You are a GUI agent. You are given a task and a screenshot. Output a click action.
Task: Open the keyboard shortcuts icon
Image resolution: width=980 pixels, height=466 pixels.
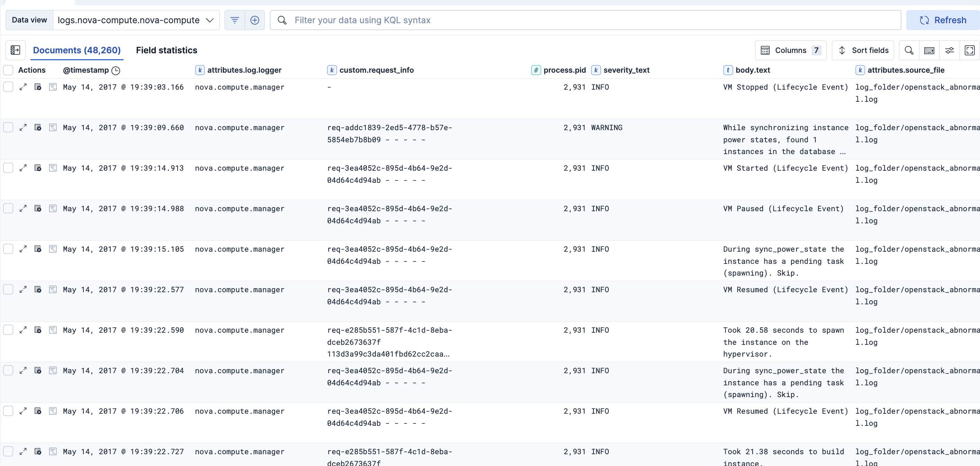[x=929, y=50]
